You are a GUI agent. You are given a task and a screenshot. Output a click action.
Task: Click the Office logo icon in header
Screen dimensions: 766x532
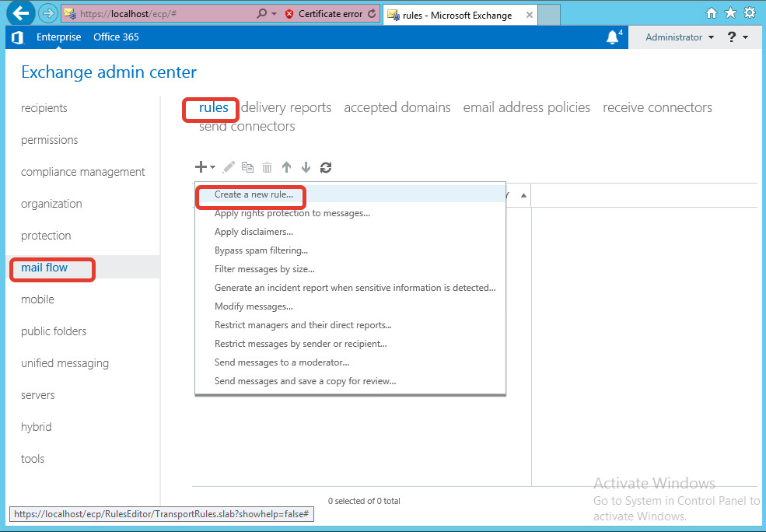[18, 37]
